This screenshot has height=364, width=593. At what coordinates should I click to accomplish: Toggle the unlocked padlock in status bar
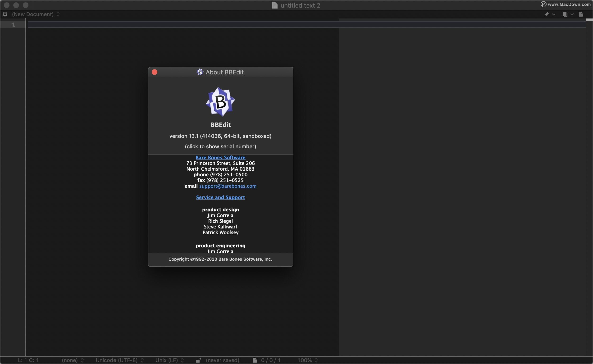pyautogui.click(x=198, y=360)
